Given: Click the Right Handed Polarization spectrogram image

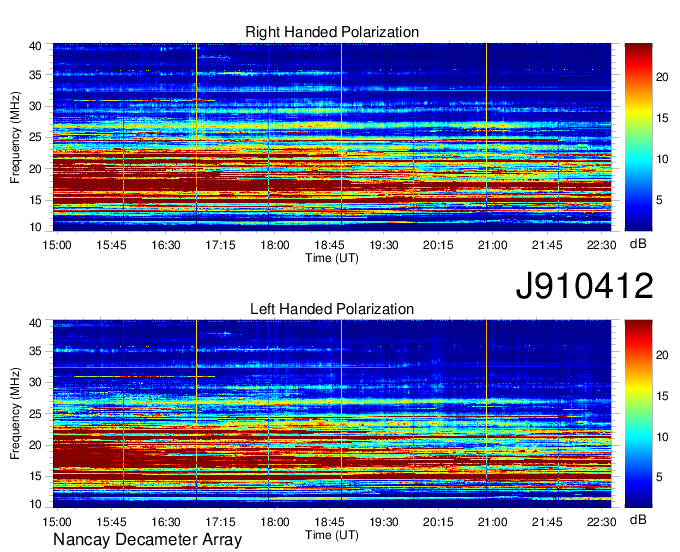Looking at the screenshot, I should (x=332, y=137).
